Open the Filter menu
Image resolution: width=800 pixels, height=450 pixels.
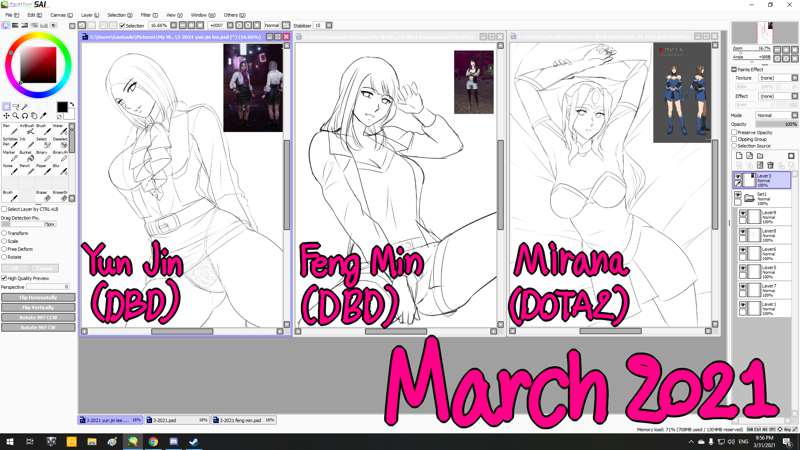(x=146, y=15)
